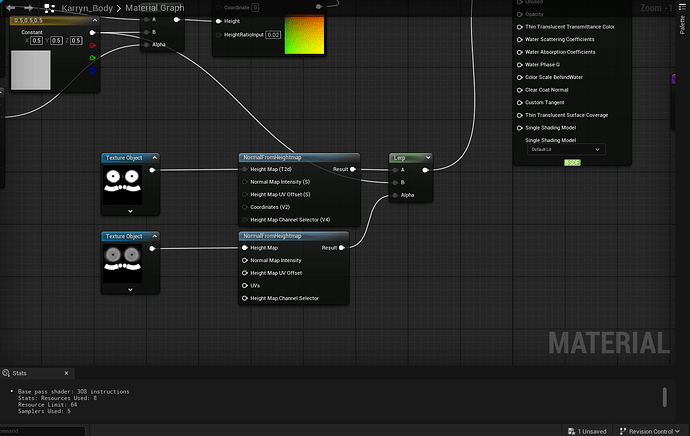The height and width of the screenshot is (436, 690).
Task: Click the Height Map UV Offset (S) input pin
Action: click(x=245, y=194)
